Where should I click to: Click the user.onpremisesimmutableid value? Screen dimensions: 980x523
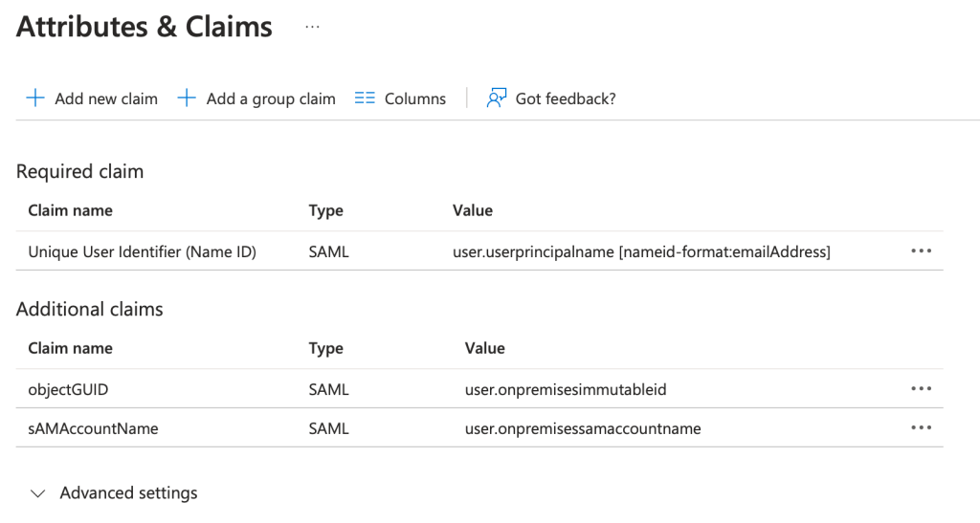coord(565,389)
